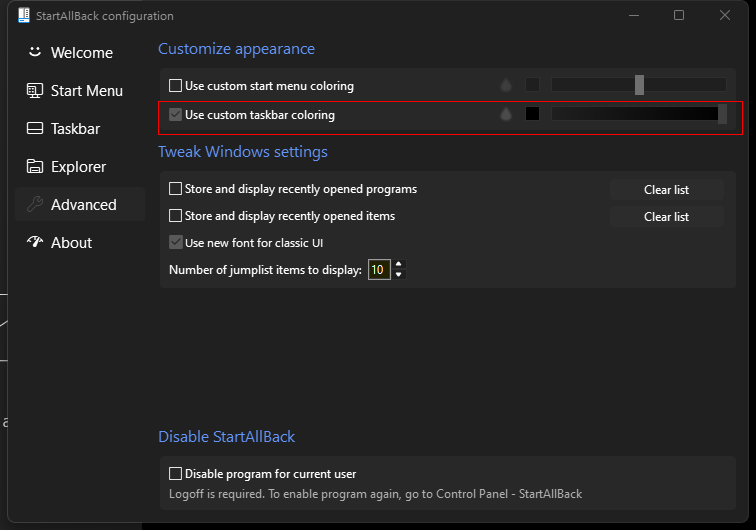Click the Advanced wrench icon
The height and width of the screenshot is (530, 756).
click(x=35, y=204)
